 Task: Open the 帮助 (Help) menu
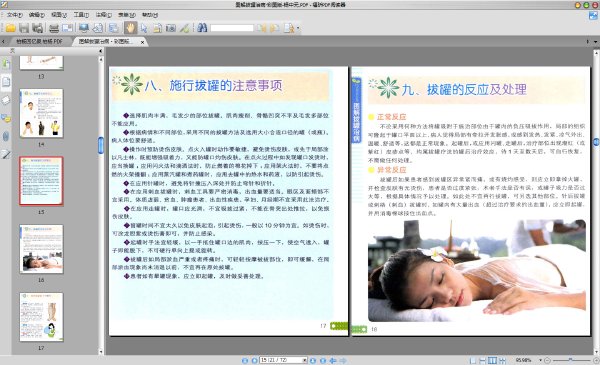click(x=150, y=15)
